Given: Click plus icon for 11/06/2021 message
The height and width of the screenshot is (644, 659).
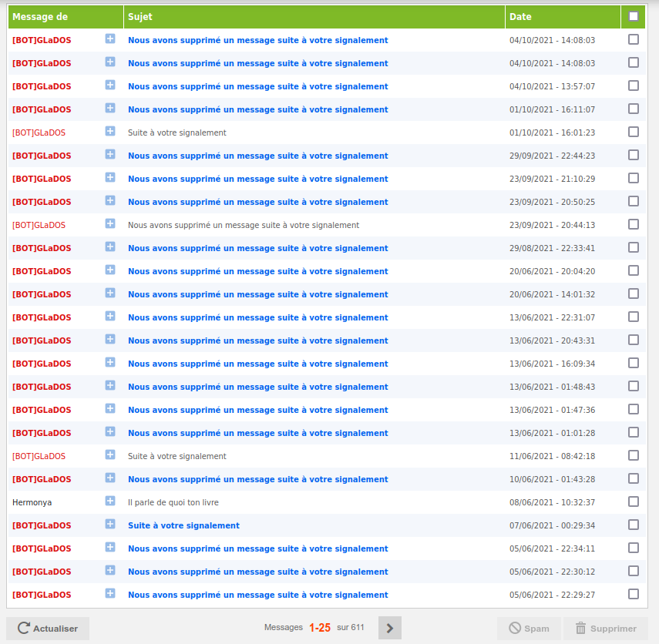Looking at the screenshot, I should pyautogui.click(x=110, y=455).
